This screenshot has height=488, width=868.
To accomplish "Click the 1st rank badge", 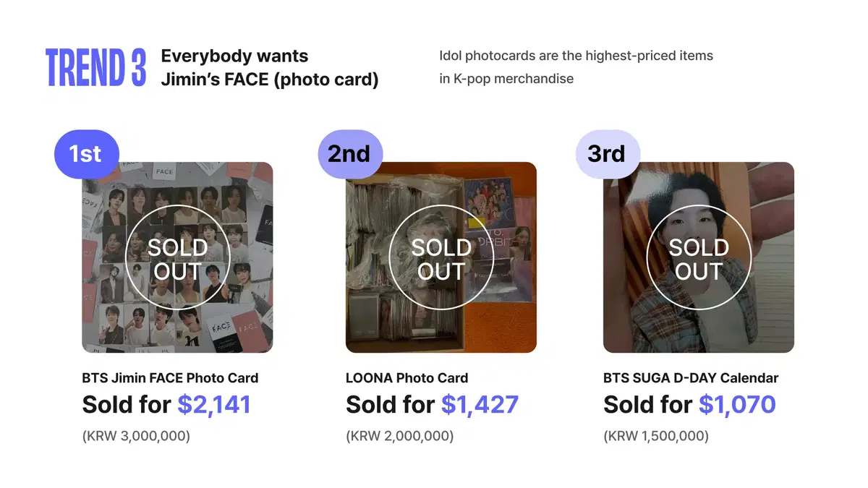I will click(85, 153).
